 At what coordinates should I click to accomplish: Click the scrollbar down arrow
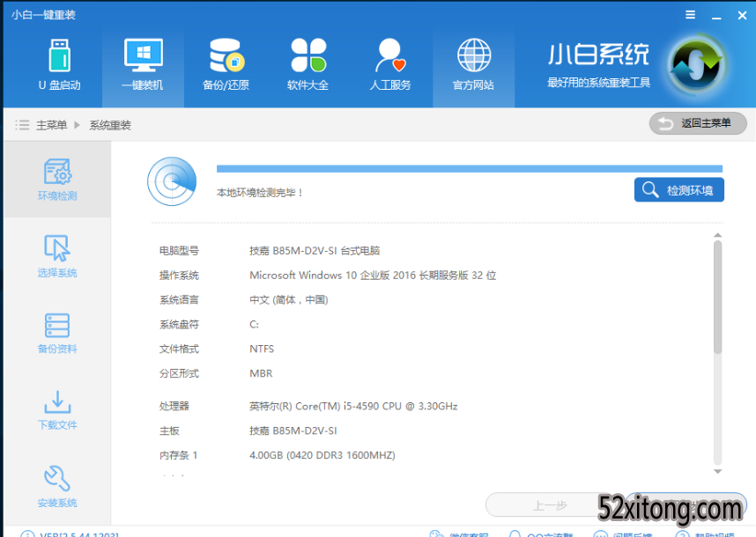point(718,472)
